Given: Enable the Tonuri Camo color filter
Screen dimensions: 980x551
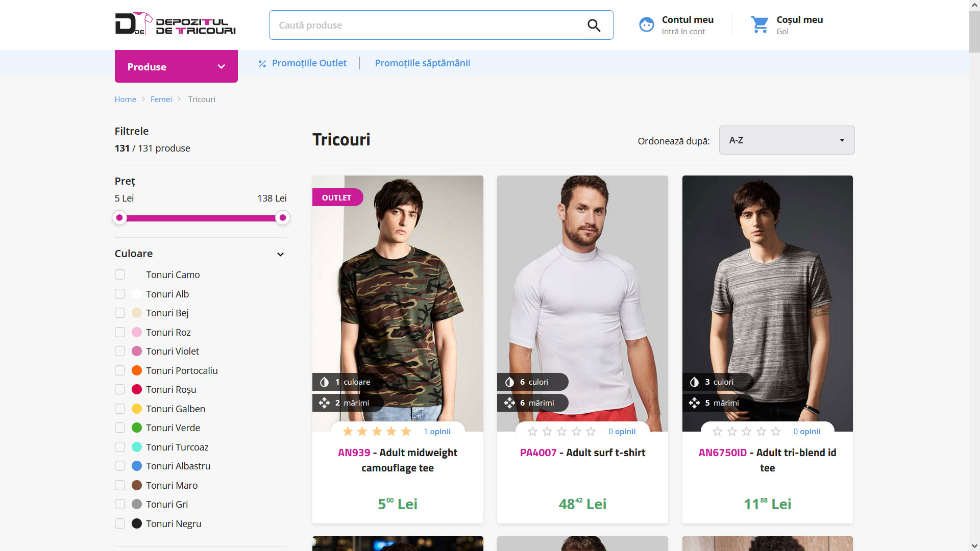Looking at the screenshot, I should (120, 275).
